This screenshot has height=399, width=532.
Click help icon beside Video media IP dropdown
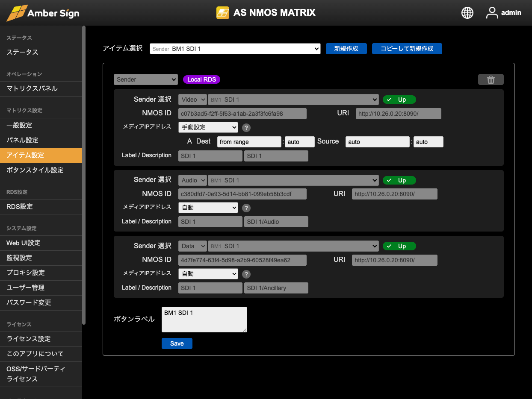[246, 127]
